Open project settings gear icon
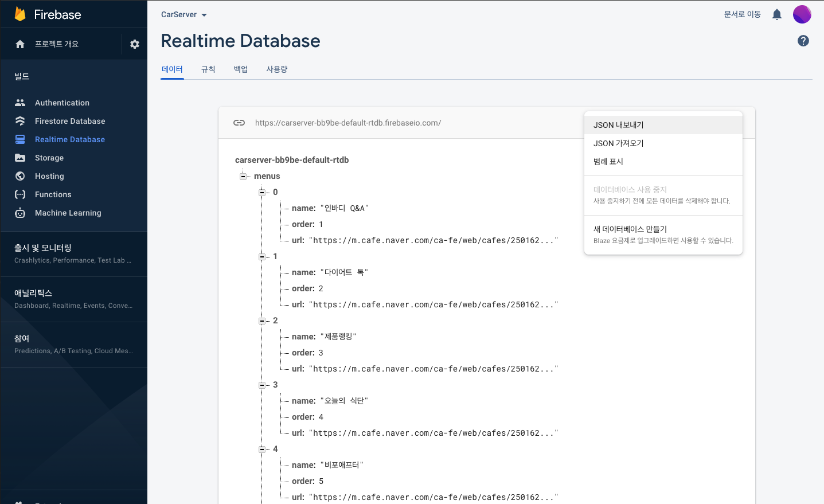The image size is (824, 504). [135, 44]
